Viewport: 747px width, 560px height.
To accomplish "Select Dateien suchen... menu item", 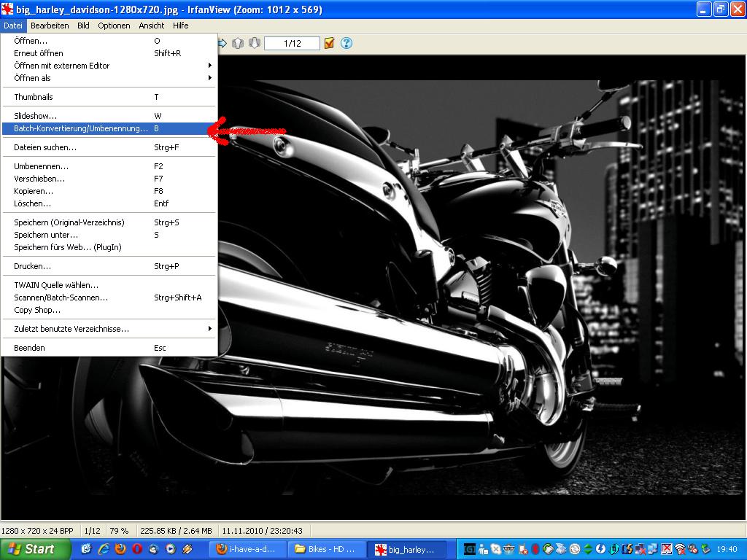I will pyautogui.click(x=109, y=147).
